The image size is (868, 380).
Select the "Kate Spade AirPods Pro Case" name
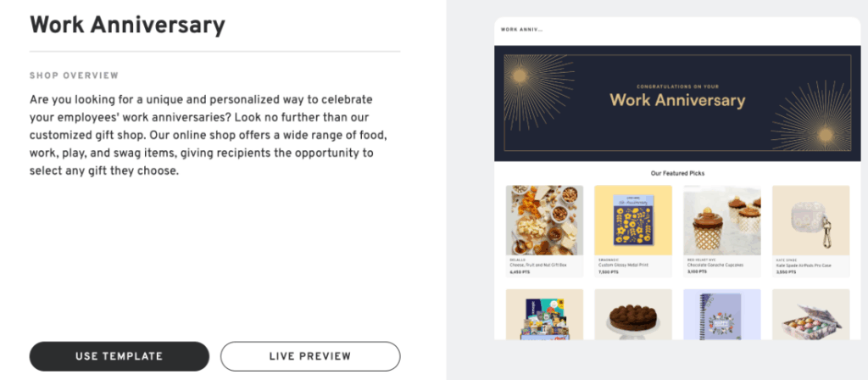804,265
